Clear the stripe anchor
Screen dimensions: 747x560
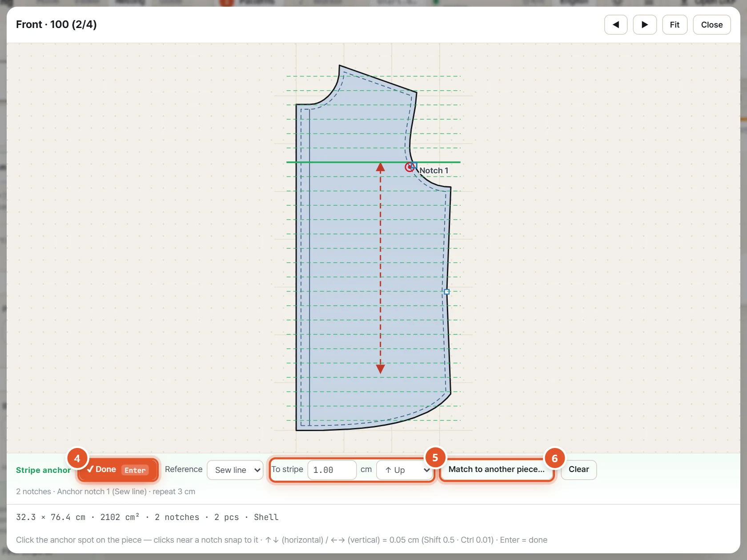coord(578,470)
